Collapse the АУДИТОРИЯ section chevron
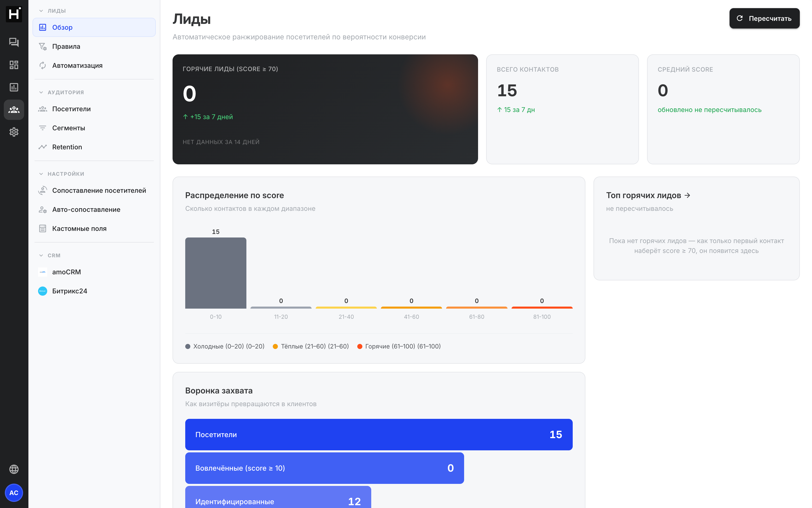Screen dimensions: 812x508 click(41, 92)
